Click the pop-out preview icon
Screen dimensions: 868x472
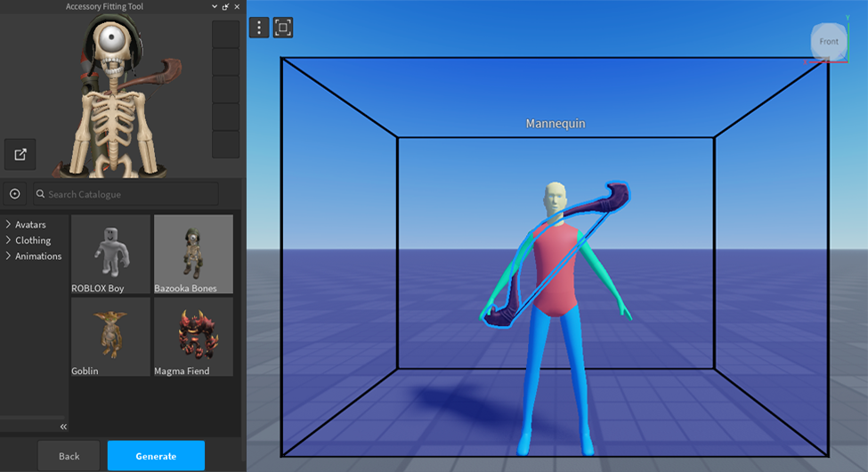click(x=20, y=154)
